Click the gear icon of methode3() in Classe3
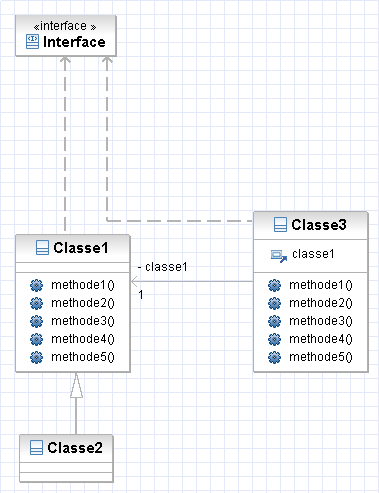 pyautogui.click(x=275, y=321)
